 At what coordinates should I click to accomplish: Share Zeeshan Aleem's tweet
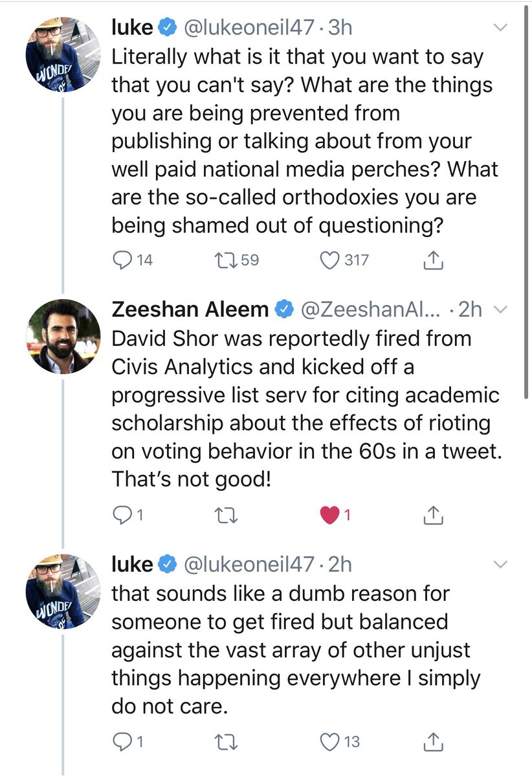click(432, 515)
